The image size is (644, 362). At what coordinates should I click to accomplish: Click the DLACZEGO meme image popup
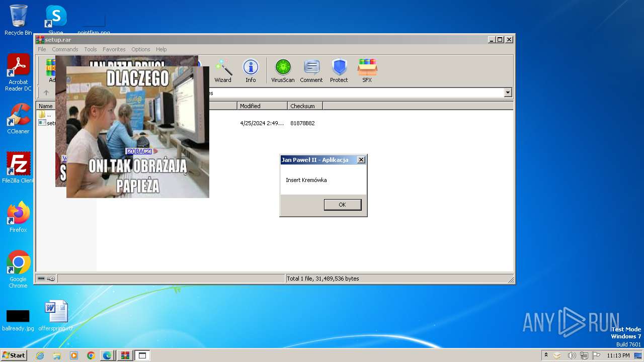click(138, 132)
